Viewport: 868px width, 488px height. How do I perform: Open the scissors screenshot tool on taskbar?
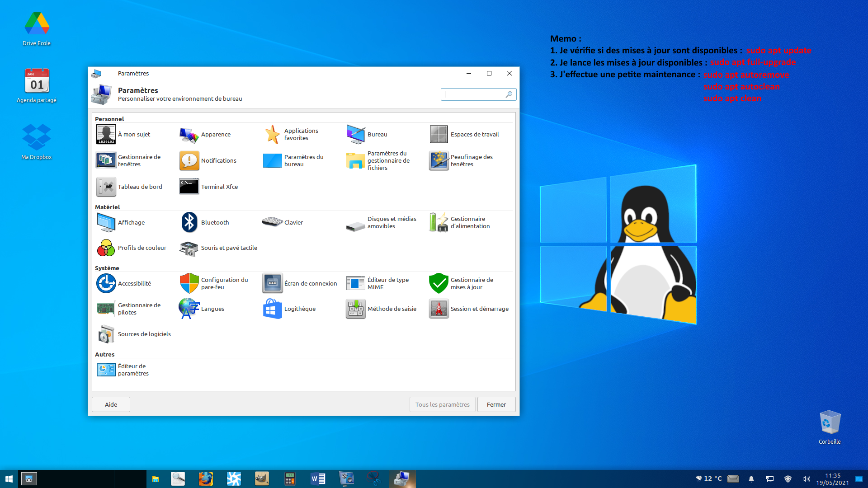click(374, 479)
